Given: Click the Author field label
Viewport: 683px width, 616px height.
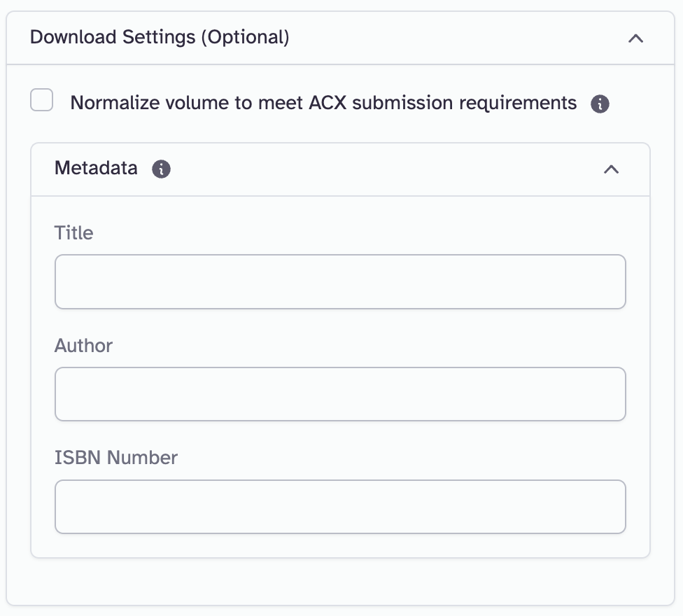Looking at the screenshot, I should point(83,346).
